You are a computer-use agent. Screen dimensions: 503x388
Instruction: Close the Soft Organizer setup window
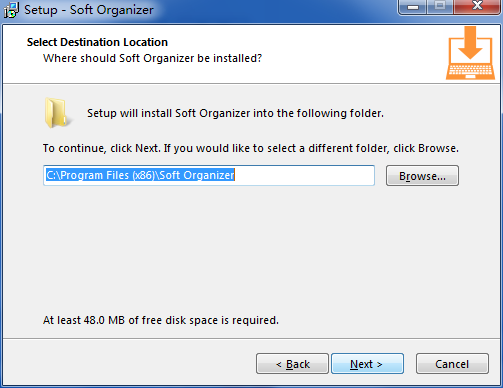pos(477,7)
